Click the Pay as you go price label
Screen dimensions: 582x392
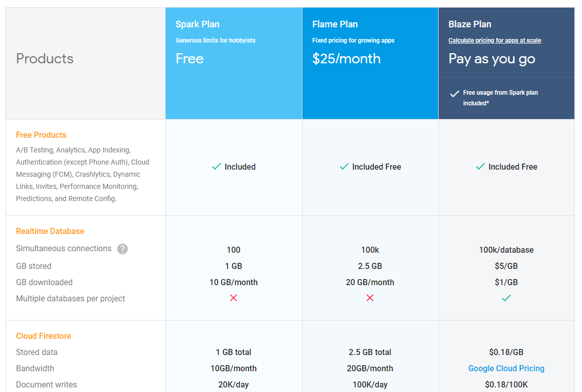(x=491, y=59)
